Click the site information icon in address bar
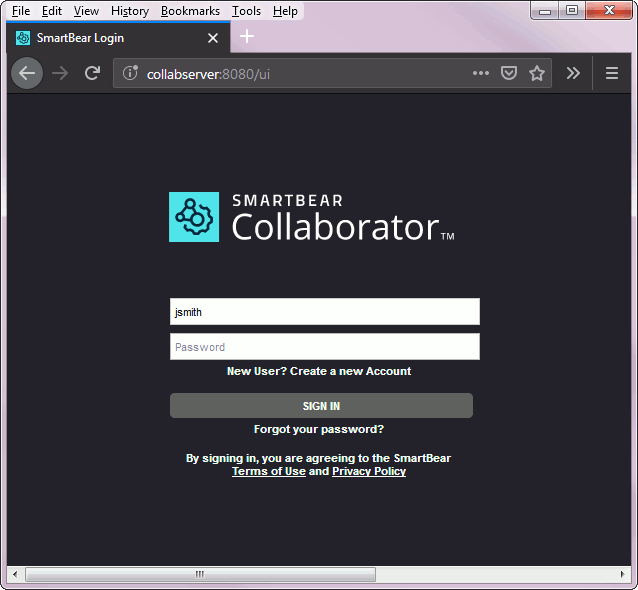638x590 pixels. [x=130, y=73]
